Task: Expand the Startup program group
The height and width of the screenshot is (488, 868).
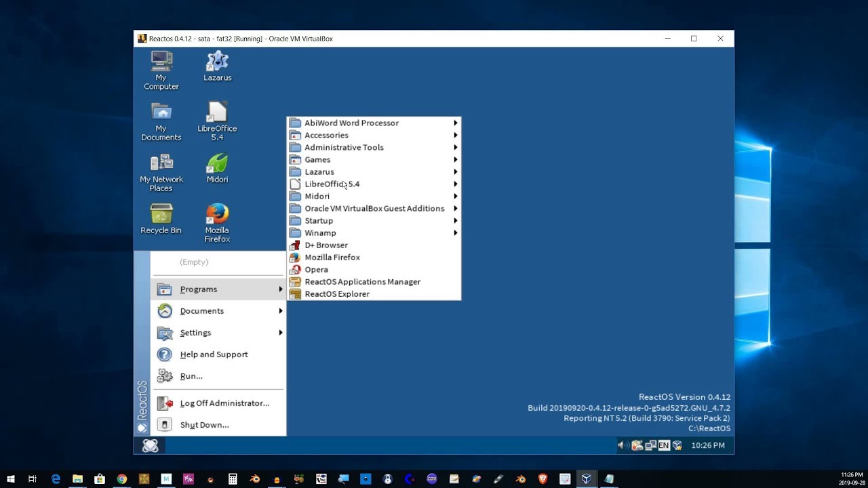Action: (x=374, y=221)
